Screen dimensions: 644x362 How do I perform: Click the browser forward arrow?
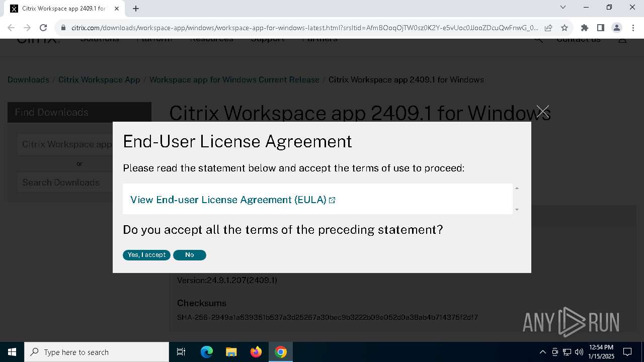click(x=27, y=28)
